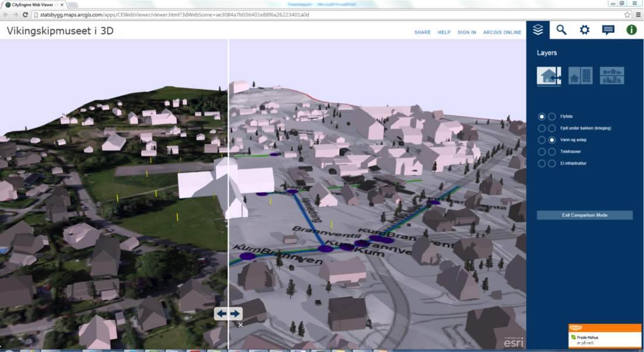Select right radio button for Vann og avløp
This screenshot has width=644, height=352.
(551, 140)
